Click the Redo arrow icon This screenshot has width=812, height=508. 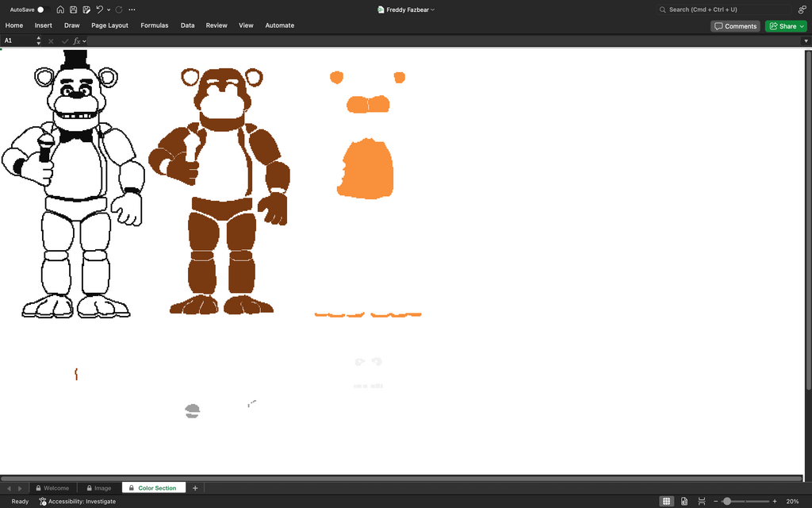119,10
